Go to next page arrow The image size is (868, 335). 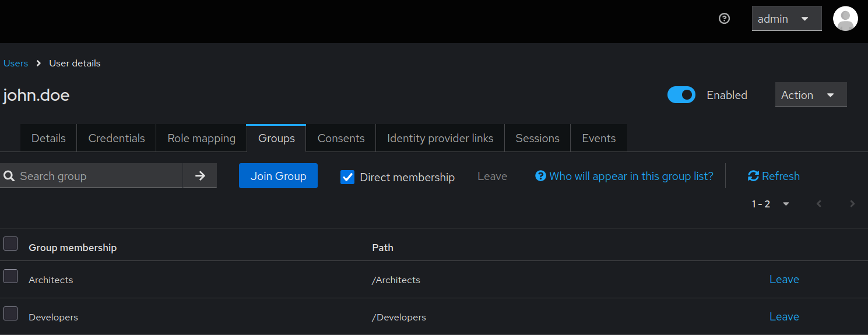point(852,204)
